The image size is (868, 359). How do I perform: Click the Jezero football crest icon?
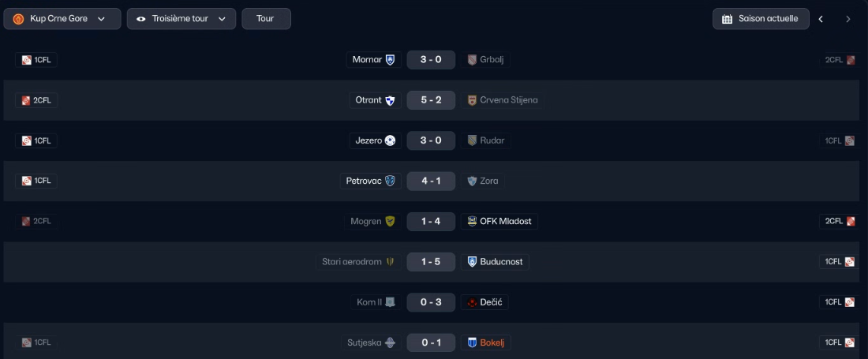click(x=390, y=140)
